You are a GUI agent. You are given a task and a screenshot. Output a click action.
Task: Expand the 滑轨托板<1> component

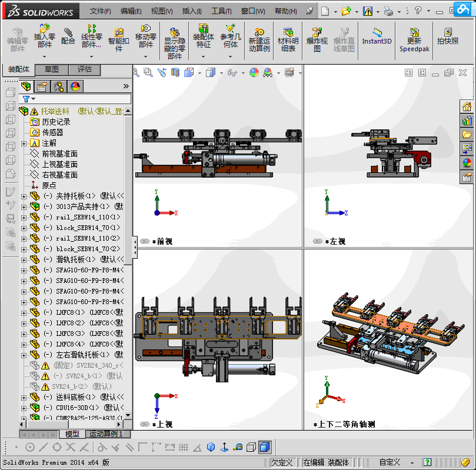tap(24, 260)
